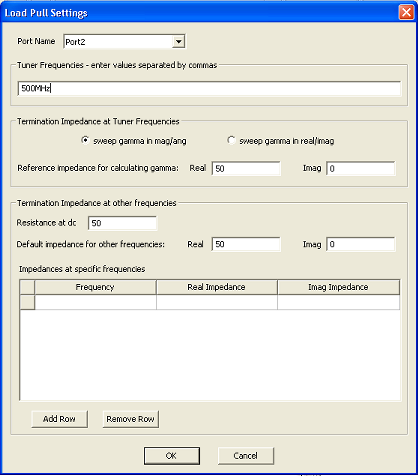
Task: Click the empty Imag Impedance cell
Action: pyautogui.click(x=338, y=302)
